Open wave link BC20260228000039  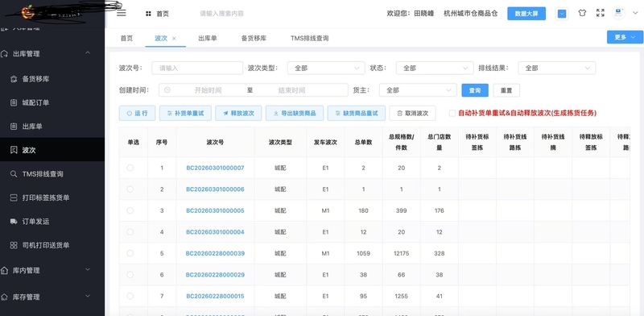click(215, 253)
